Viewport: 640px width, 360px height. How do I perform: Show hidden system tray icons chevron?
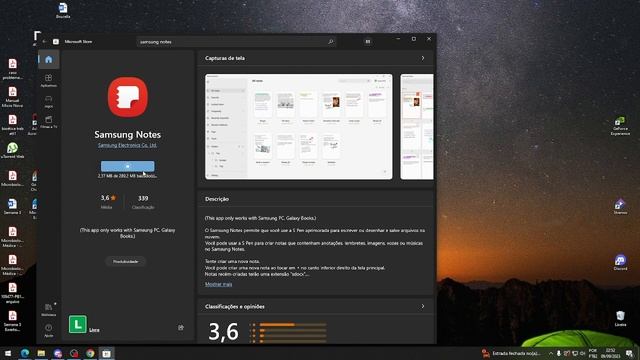point(551,353)
